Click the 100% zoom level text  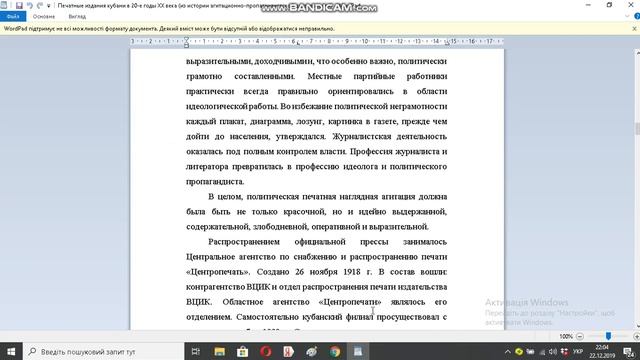(566, 336)
